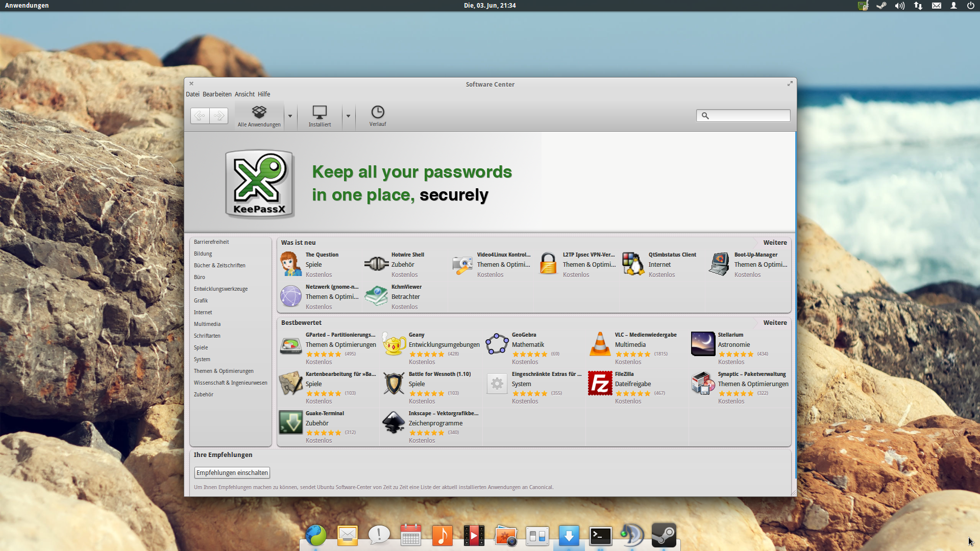980x551 pixels.
Task: Open the Video4Linux Kontrol icon
Action: (462, 265)
